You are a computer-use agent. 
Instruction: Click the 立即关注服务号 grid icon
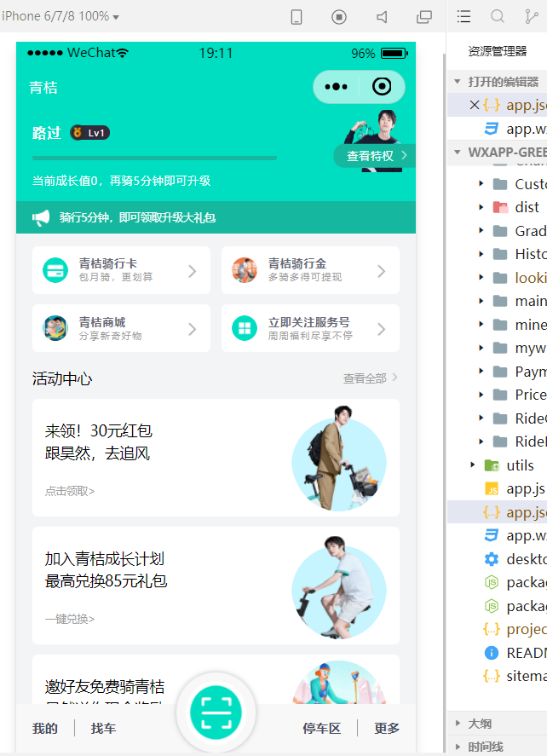coord(245,328)
